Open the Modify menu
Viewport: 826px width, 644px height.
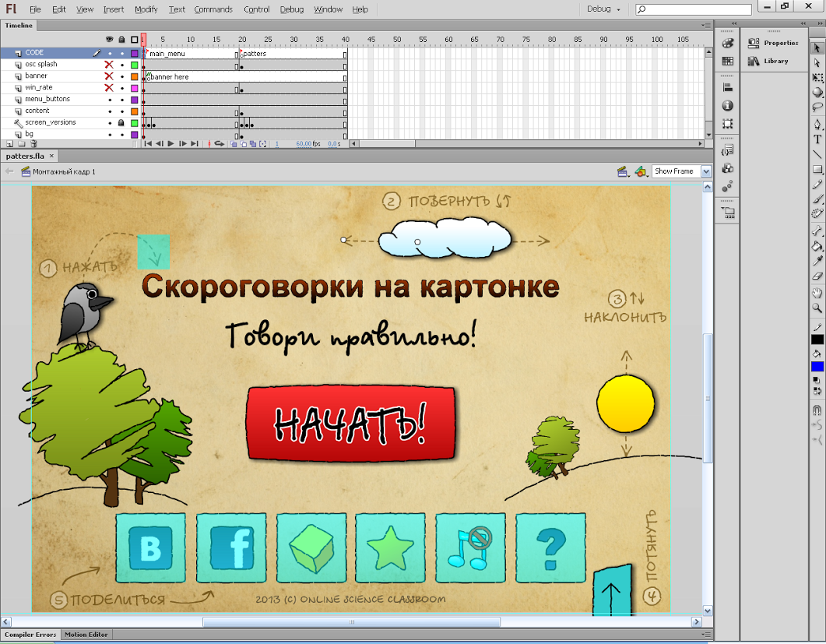click(146, 9)
